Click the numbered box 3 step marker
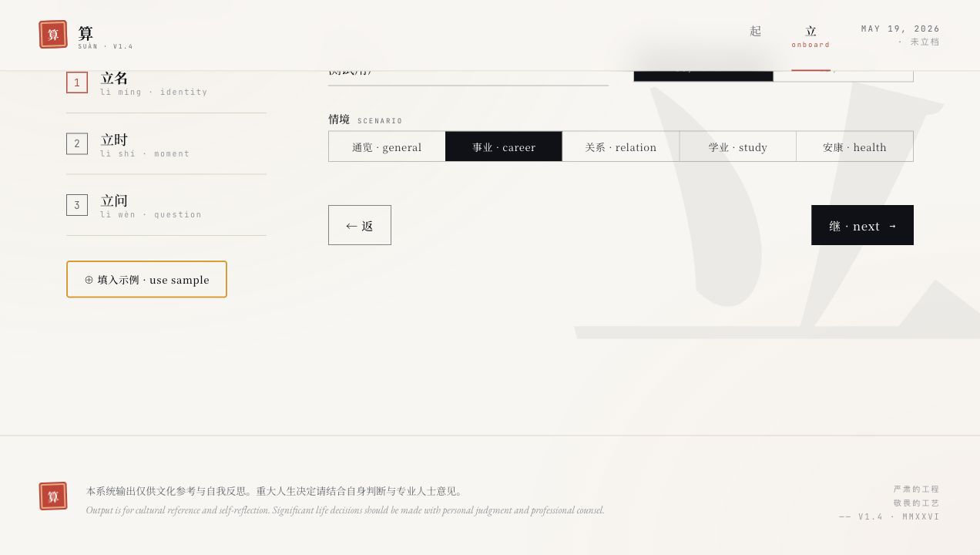This screenshot has width=980, height=555. click(x=77, y=205)
